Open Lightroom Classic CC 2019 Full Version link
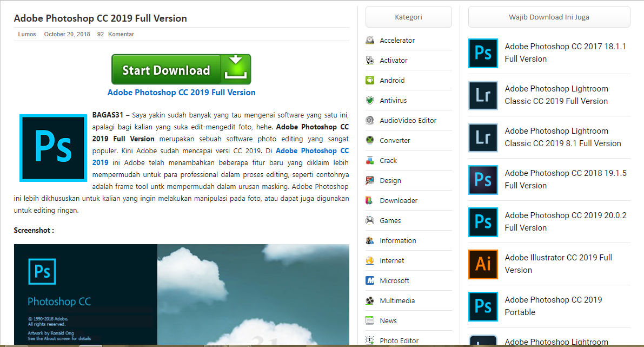Viewport: 644px width, 347px height. (x=556, y=95)
